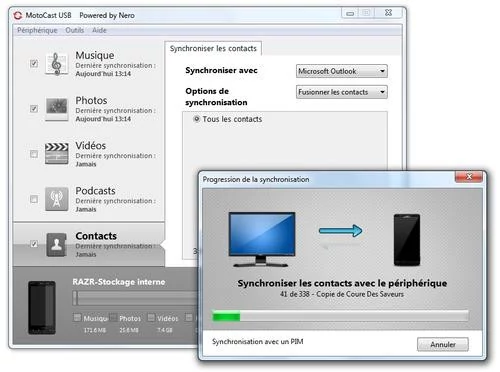This screenshot has width=500, height=372.
Task: Switch to Synchroniser les contacts tab
Action: 213,49
